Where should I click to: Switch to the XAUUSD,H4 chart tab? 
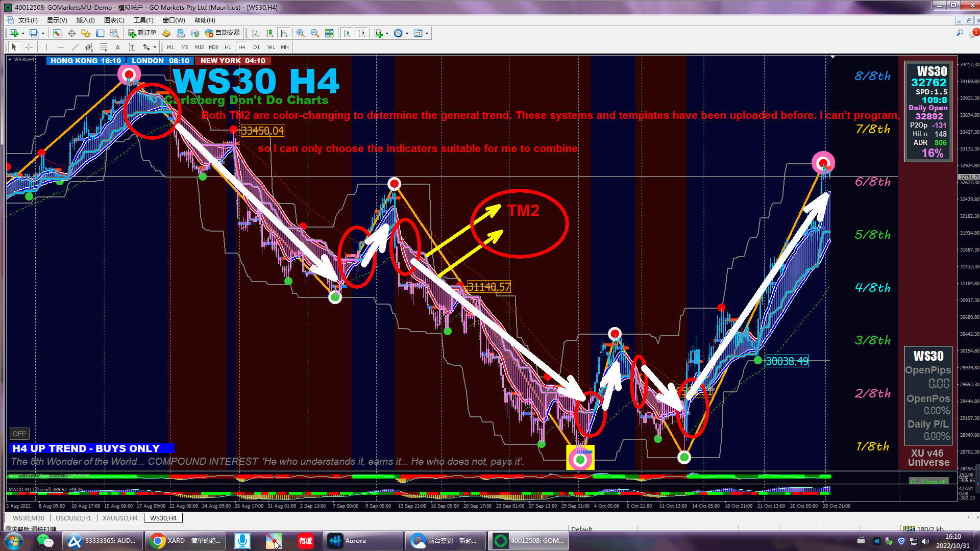pyautogui.click(x=120, y=518)
